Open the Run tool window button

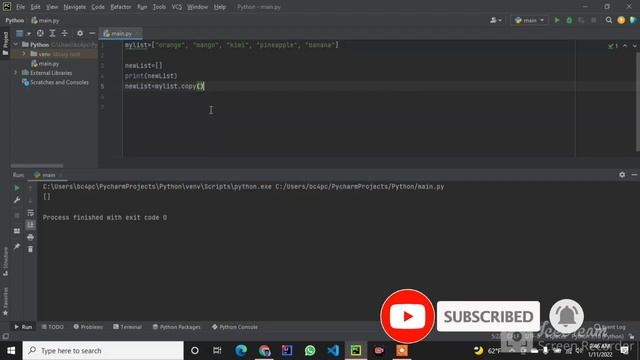pos(23,327)
